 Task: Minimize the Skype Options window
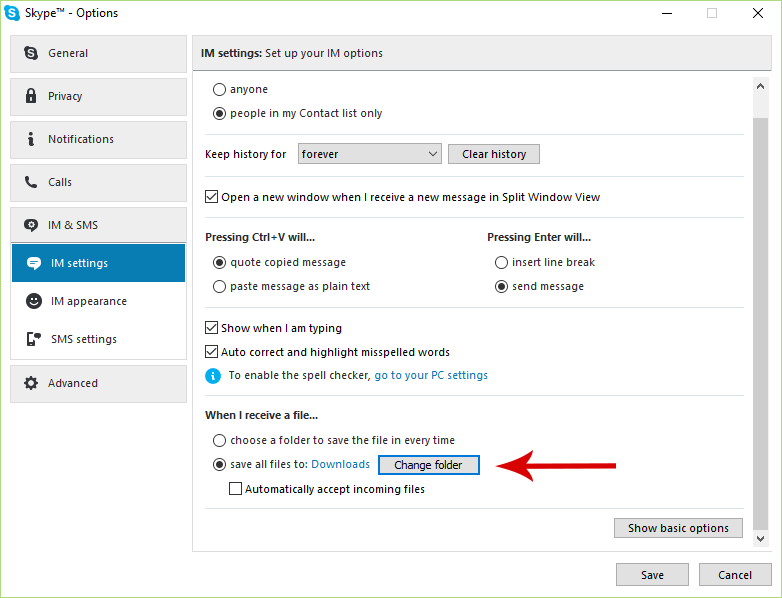point(667,13)
